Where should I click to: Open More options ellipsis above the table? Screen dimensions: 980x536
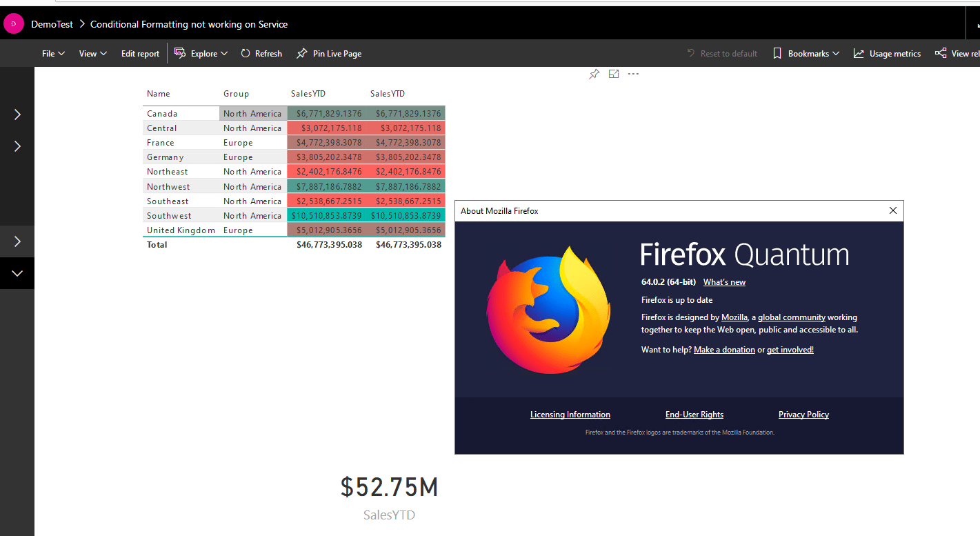tap(633, 74)
